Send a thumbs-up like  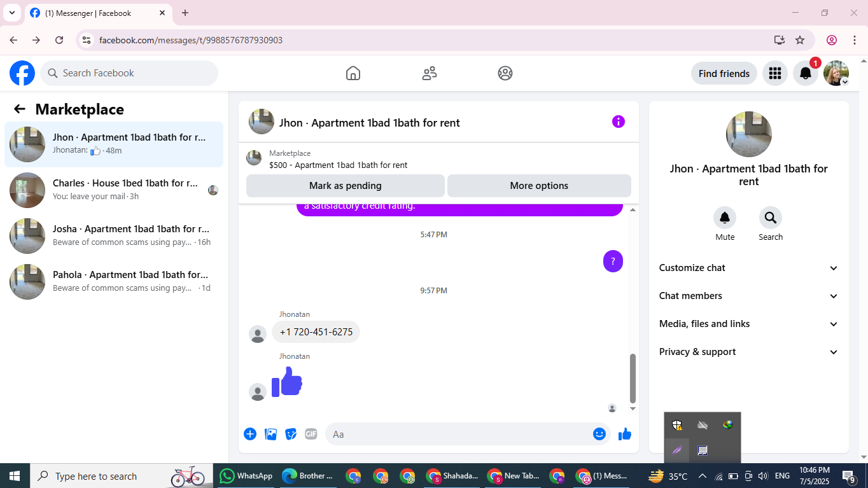[625, 434]
